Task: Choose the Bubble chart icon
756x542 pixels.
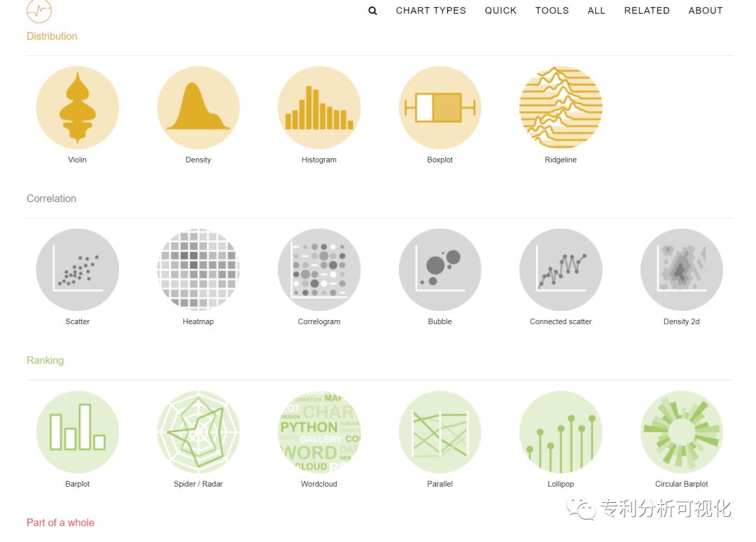Action: 440,270
